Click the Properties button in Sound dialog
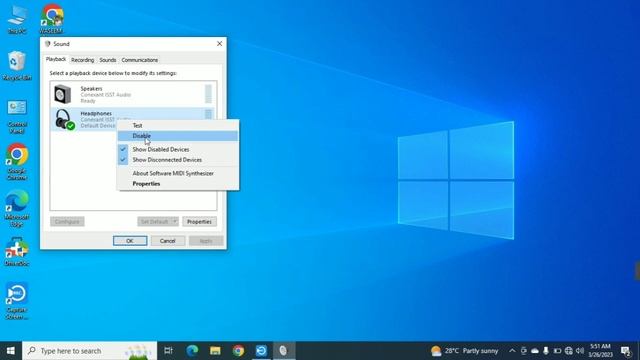 coord(199,222)
